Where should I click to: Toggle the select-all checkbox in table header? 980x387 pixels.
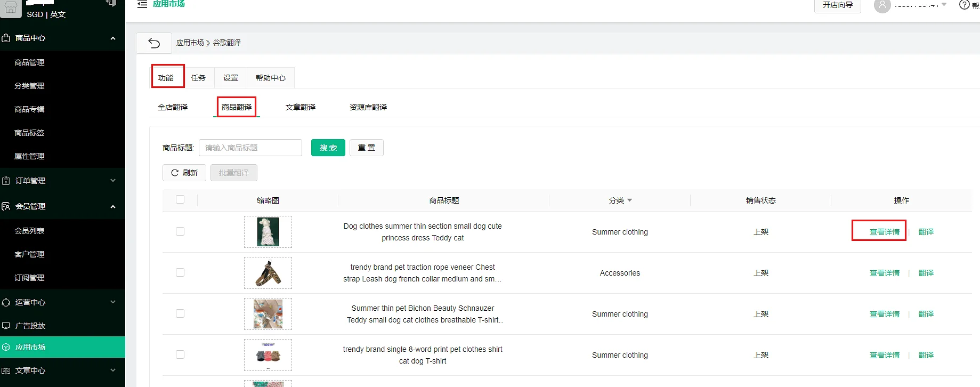(180, 199)
